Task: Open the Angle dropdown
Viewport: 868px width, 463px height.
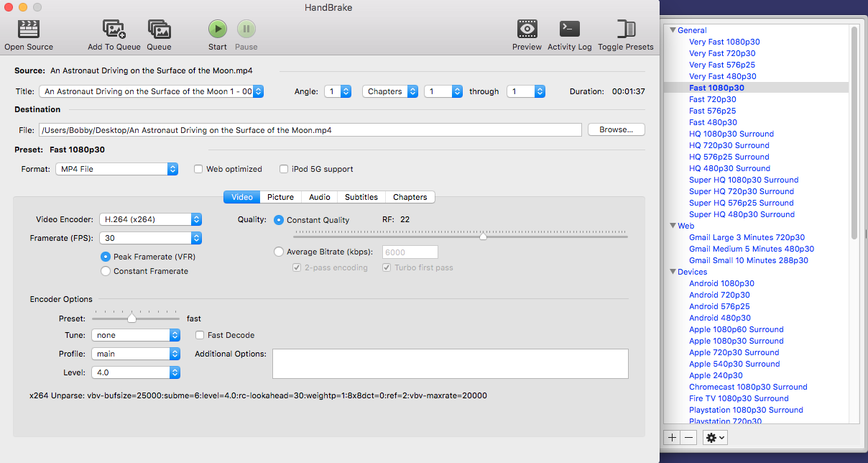Action: click(x=337, y=91)
